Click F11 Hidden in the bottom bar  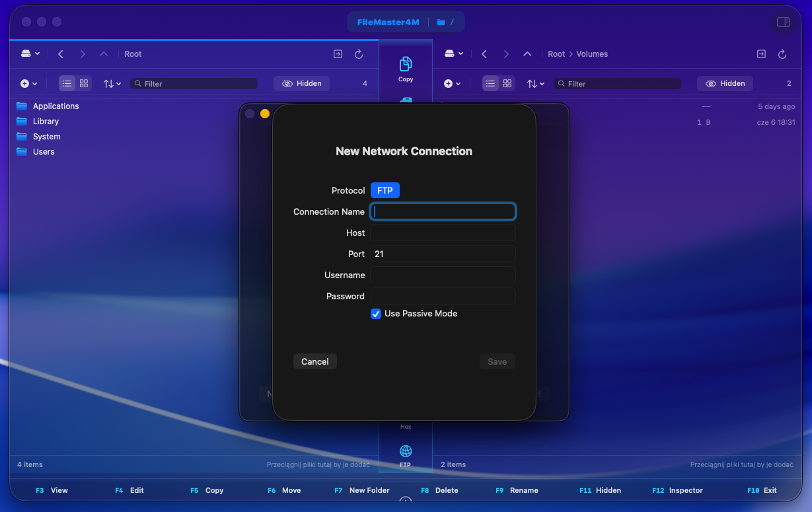(600, 490)
